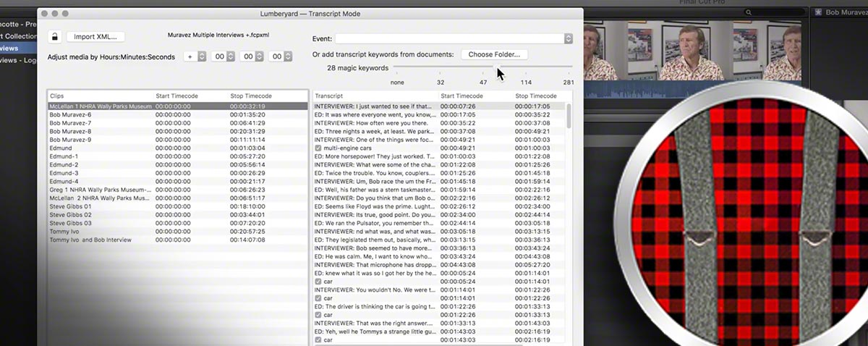Image resolution: width=868 pixels, height=346 pixels.
Task: Select transcript row 'ED: They legislated them out'
Action: click(438, 240)
